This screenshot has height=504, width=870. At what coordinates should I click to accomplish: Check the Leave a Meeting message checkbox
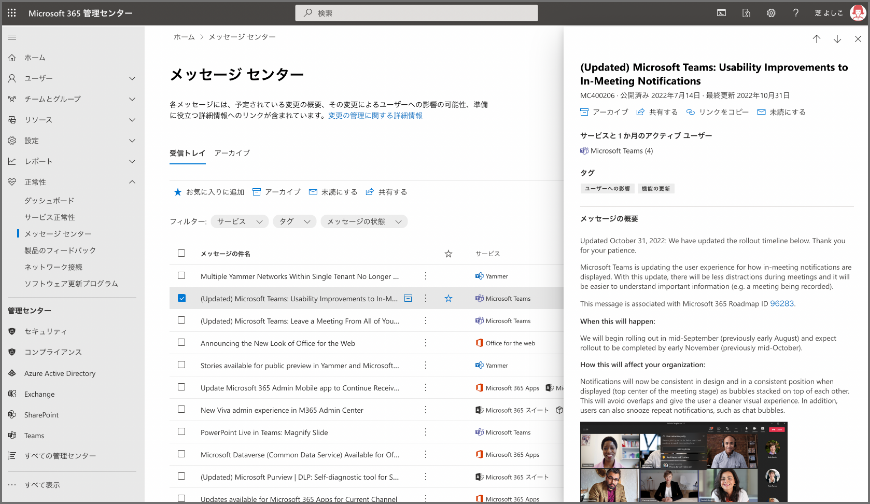[181, 320]
